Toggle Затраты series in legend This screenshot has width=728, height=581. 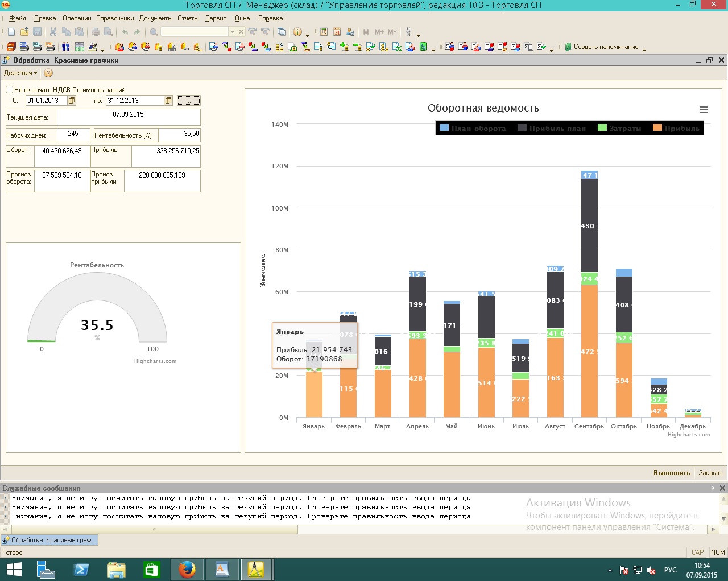[x=619, y=128]
